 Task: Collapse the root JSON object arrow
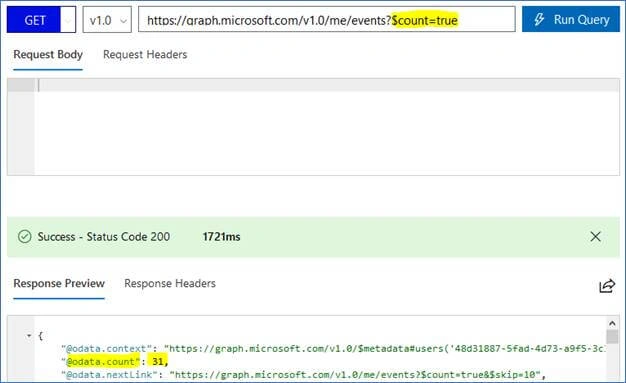pyautogui.click(x=29, y=335)
